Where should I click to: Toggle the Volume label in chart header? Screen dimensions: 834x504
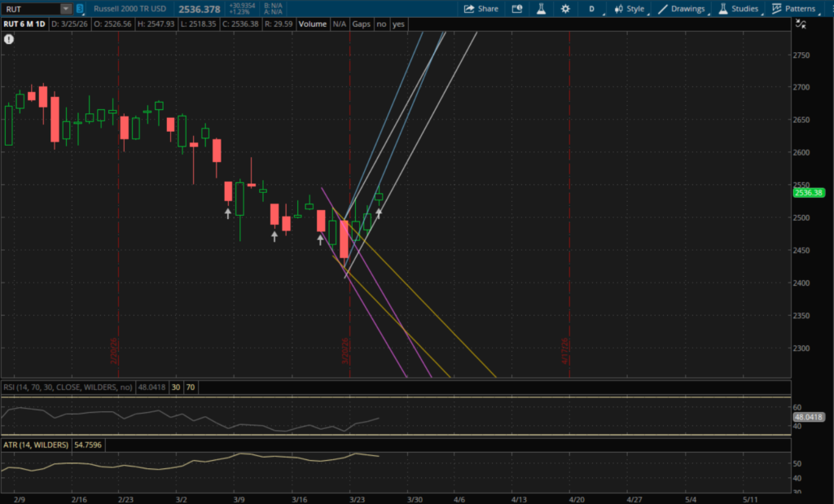point(312,24)
